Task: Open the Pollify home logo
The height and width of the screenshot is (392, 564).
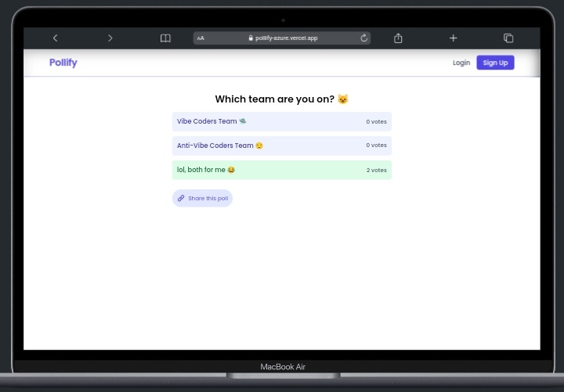Action: coord(63,63)
